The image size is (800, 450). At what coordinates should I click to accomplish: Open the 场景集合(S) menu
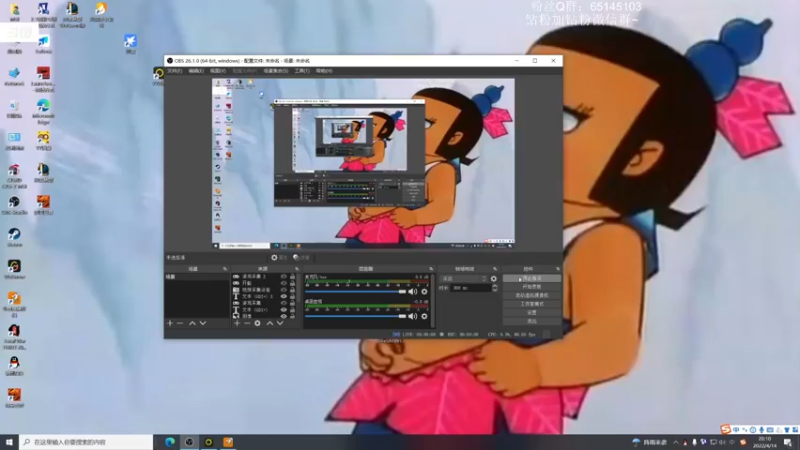click(x=276, y=71)
